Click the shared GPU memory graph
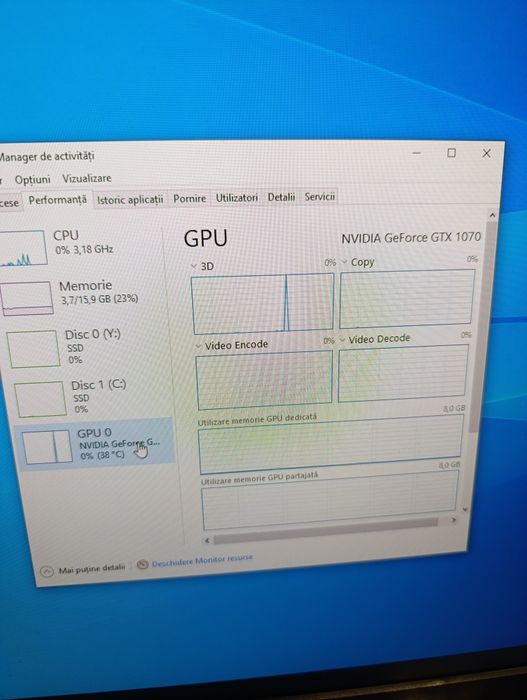Image resolution: width=527 pixels, height=700 pixels. [330, 500]
